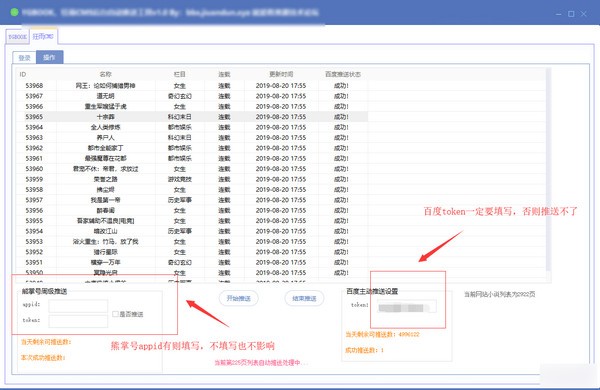Focus the 熊掌号 appid input field
Screen dimensions: 600x390
pyautogui.click(x=78, y=305)
